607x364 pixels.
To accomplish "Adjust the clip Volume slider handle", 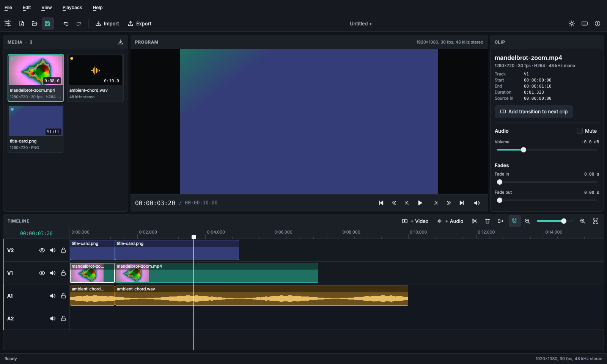I will pyautogui.click(x=524, y=150).
